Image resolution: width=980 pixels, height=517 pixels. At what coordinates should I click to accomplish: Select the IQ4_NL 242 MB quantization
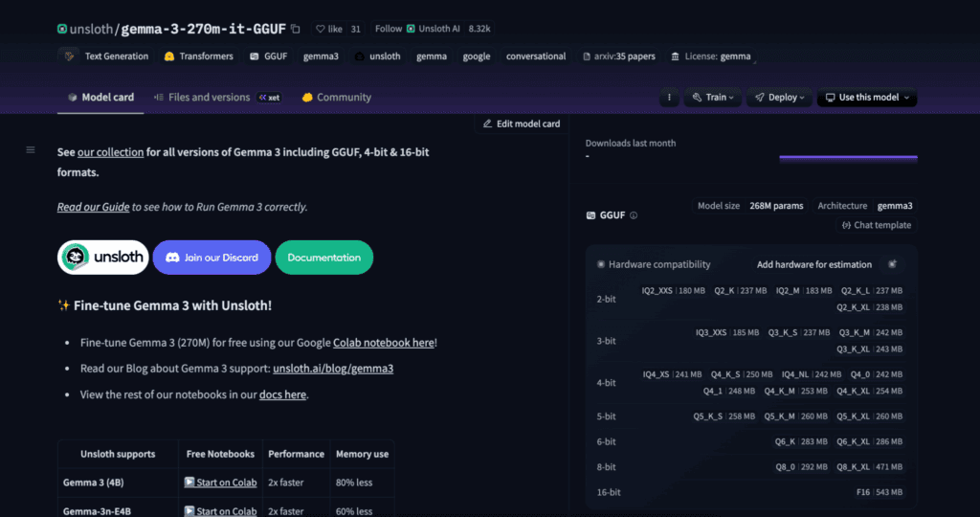[x=812, y=374]
